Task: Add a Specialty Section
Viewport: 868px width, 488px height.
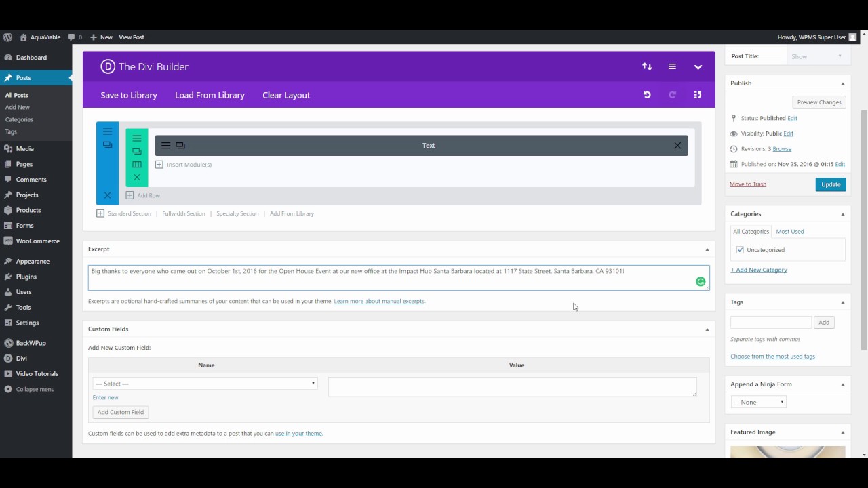Action: pos(237,213)
